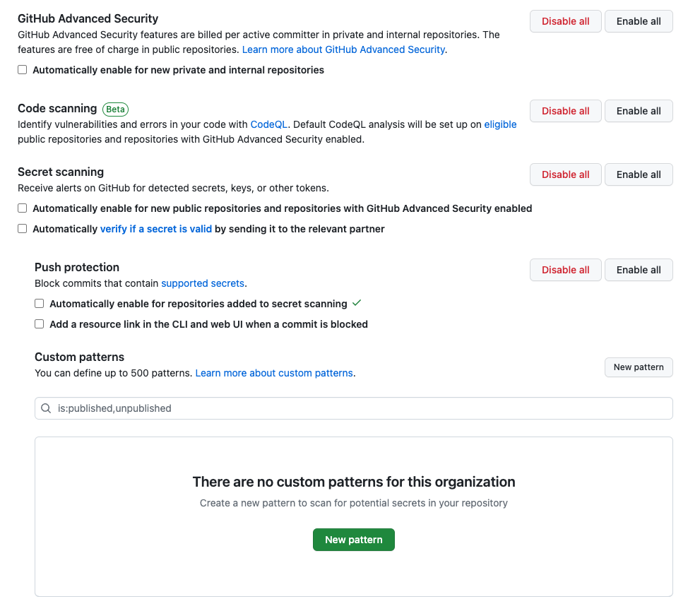This screenshot has width=700, height=611.
Task: Enable all for Secret scanning
Action: 639,174
